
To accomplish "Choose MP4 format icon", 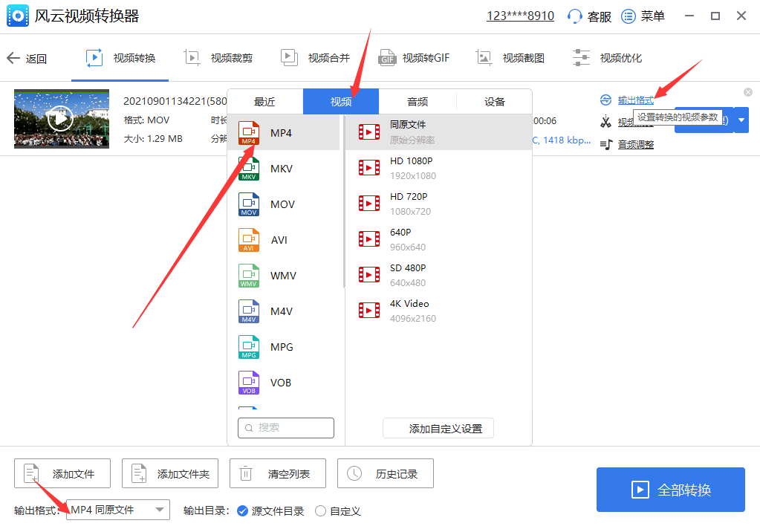I will coord(249,133).
